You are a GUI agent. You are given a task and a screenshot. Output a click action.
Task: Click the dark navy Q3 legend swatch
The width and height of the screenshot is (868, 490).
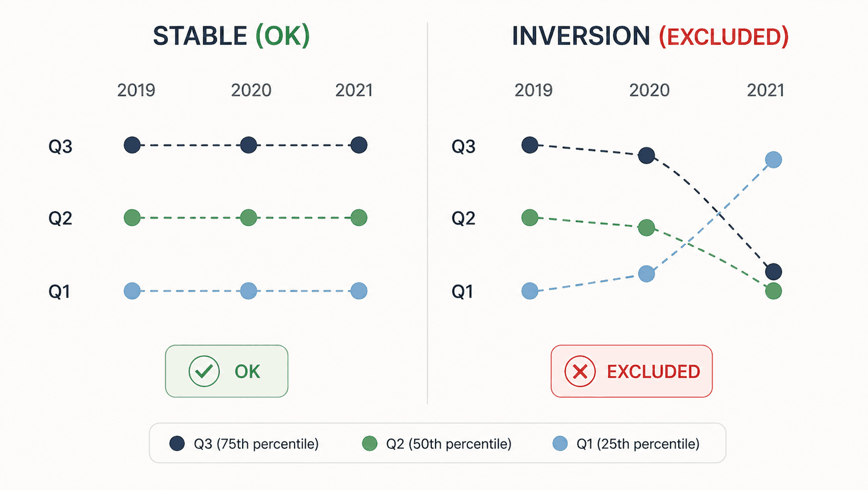point(177,444)
